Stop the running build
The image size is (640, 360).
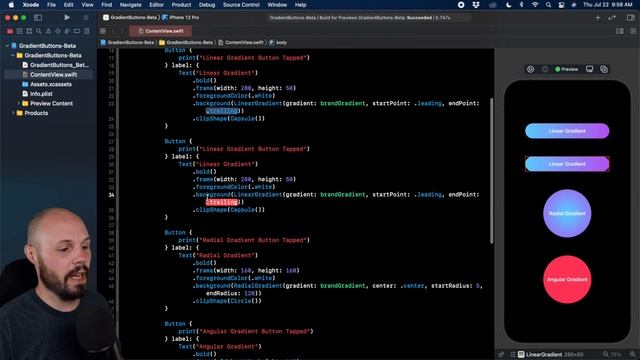click(86, 18)
